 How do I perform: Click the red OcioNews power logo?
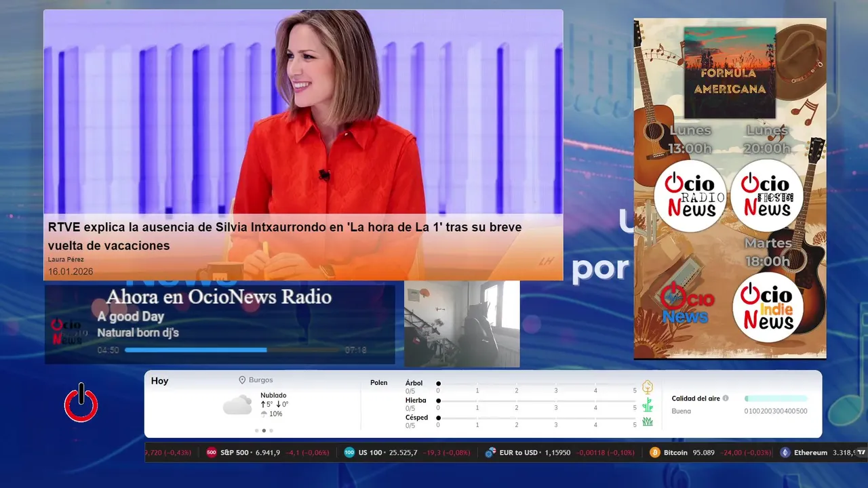pos(81,403)
